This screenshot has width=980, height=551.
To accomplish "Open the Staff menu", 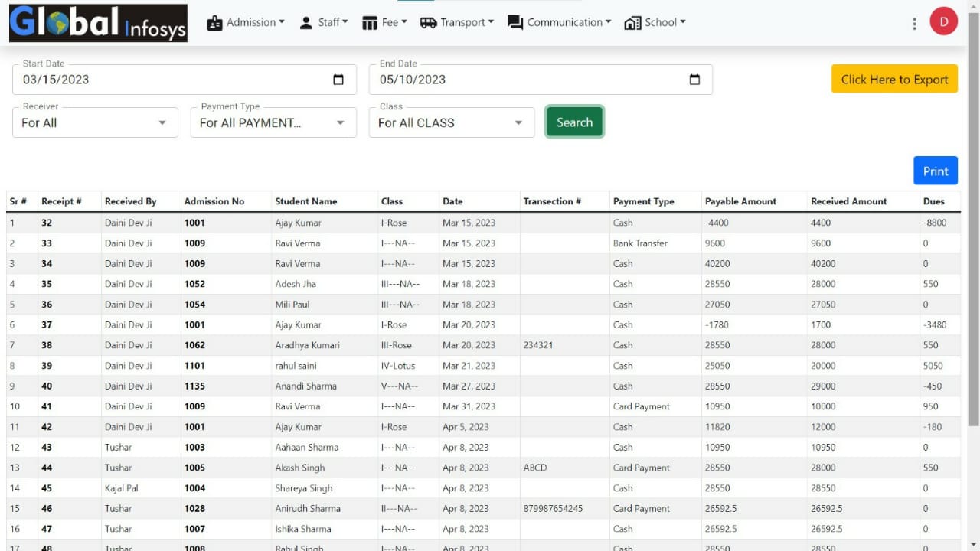I will click(x=323, y=22).
